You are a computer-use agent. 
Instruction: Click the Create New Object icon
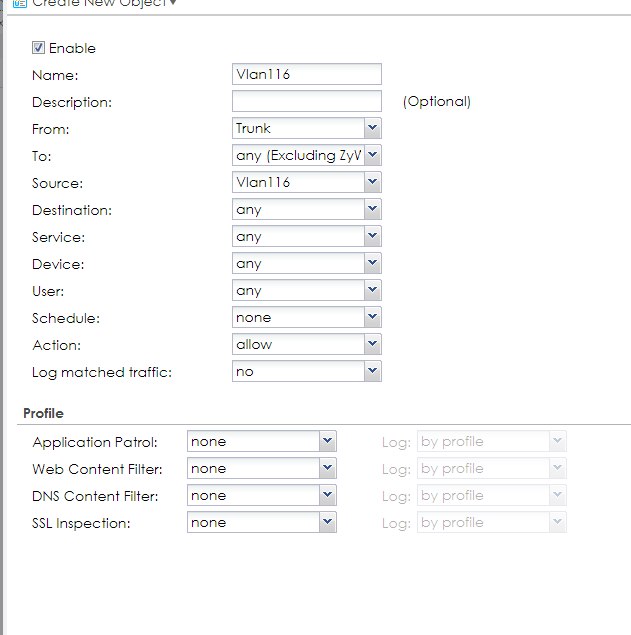(x=20, y=4)
